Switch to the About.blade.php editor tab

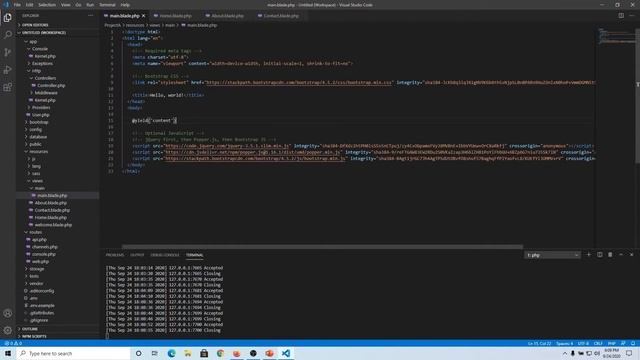(227, 16)
